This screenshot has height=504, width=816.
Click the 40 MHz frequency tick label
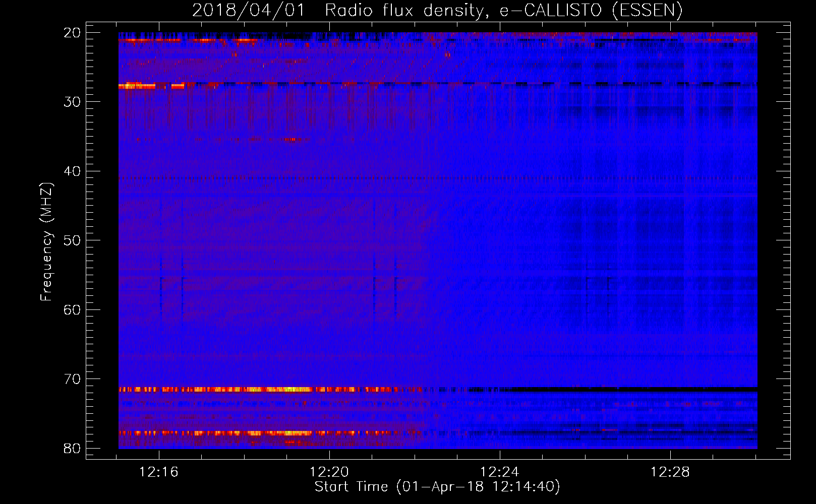tap(73, 171)
